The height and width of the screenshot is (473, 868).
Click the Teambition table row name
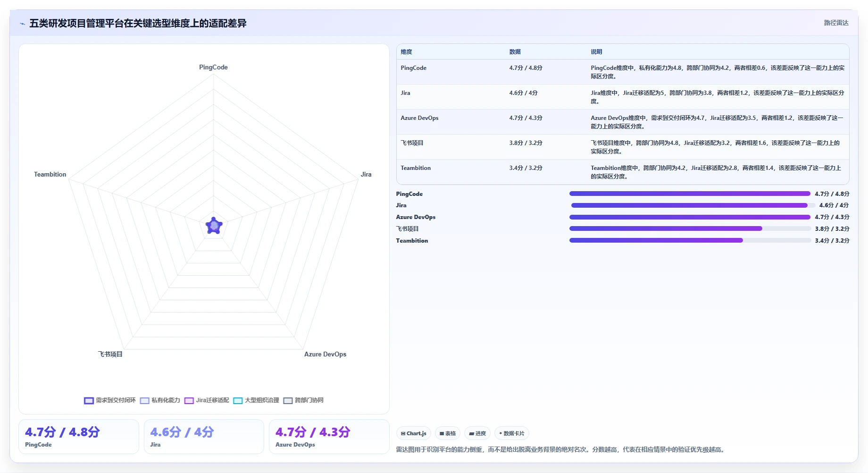(416, 168)
